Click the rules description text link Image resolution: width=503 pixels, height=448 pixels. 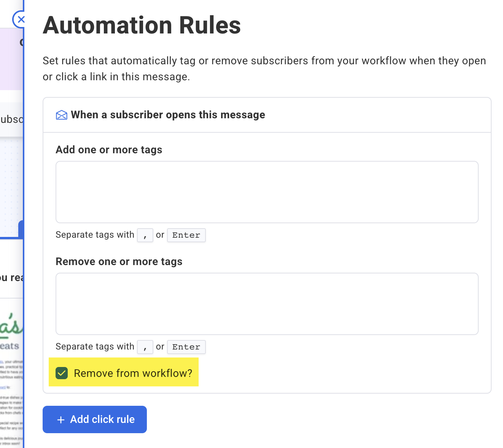tap(264, 68)
